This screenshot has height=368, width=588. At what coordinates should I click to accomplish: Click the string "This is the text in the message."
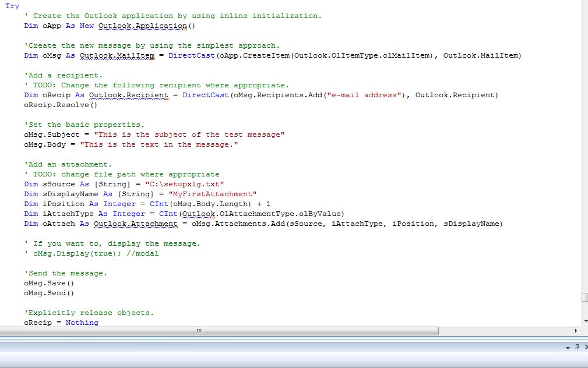(159, 144)
